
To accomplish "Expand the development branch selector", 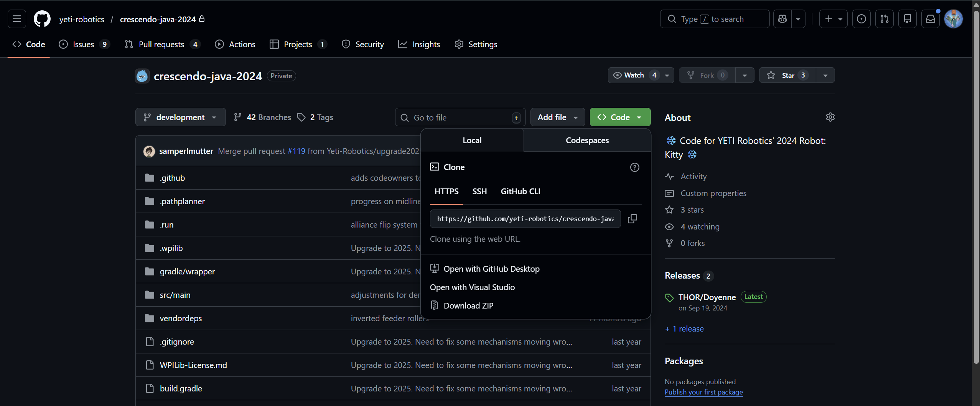I will [x=180, y=117].
